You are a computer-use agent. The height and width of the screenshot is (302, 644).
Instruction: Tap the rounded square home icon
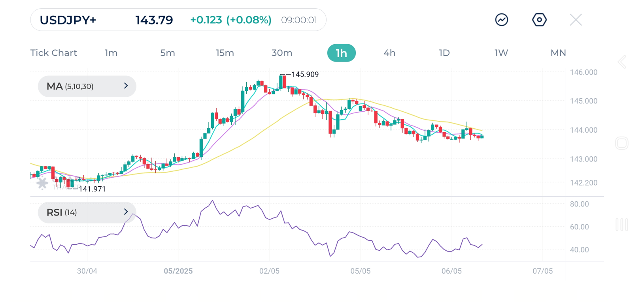coord(621,143)
